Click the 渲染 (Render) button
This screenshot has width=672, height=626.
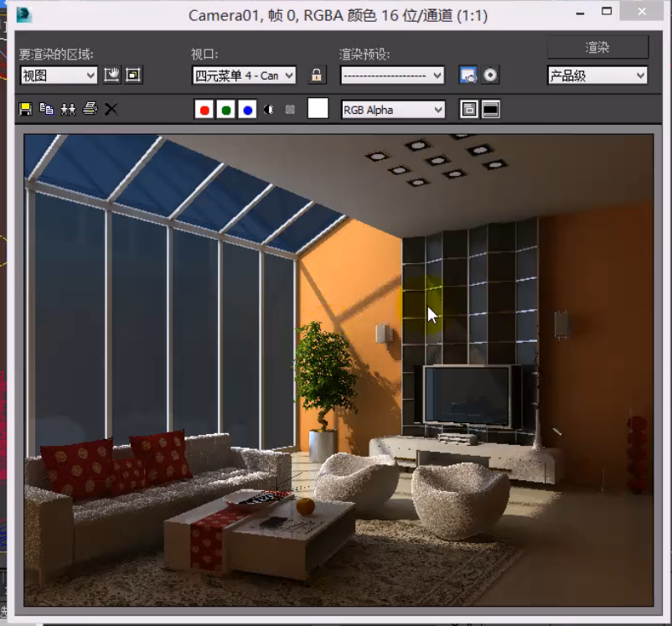coord(597,48)
